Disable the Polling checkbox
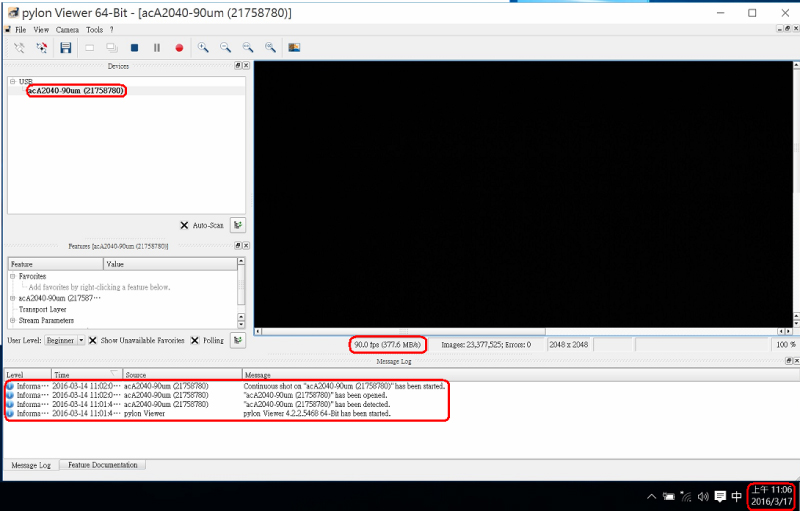Viewport: 800px width, 511px height. 195,340
